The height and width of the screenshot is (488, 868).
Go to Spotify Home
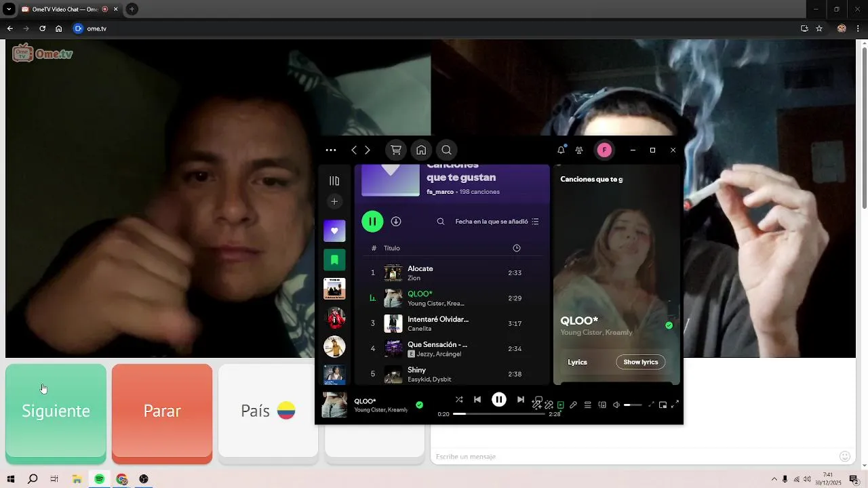(x=421, y=150)
